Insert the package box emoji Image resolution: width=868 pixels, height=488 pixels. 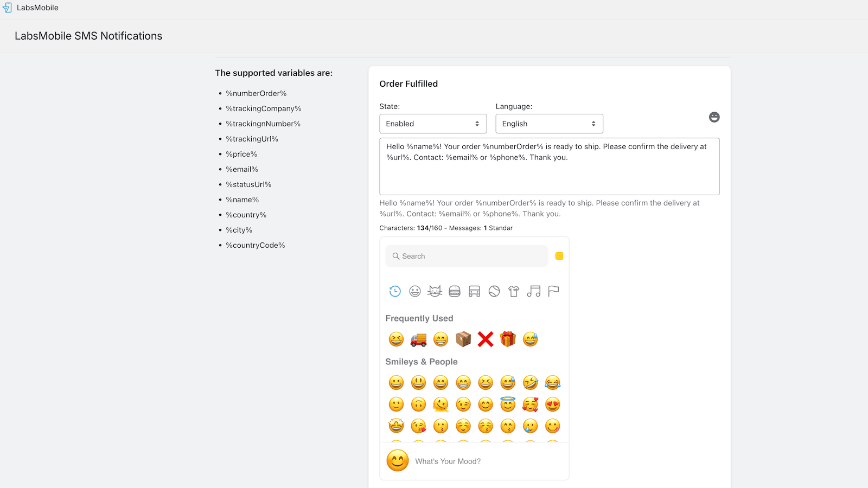tap(463, 339)
